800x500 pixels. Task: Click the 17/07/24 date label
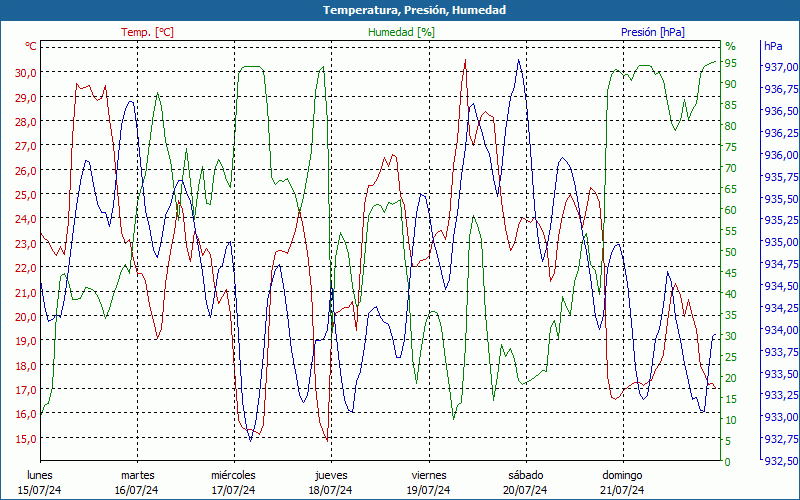[233, 490]
